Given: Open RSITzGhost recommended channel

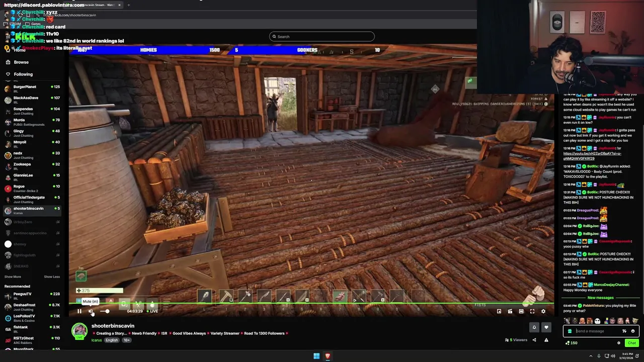Looking at the screenshot, I should coord(31,340).
